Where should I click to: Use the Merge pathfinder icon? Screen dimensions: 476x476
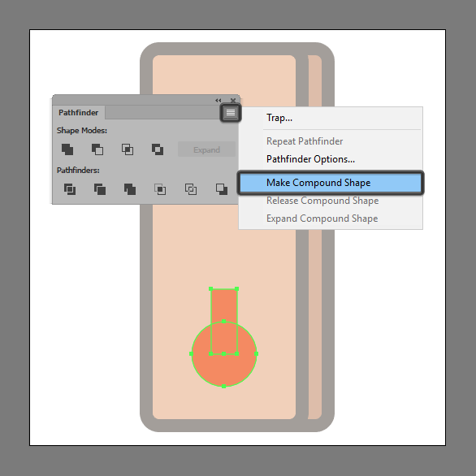click(x=130, y=189)
